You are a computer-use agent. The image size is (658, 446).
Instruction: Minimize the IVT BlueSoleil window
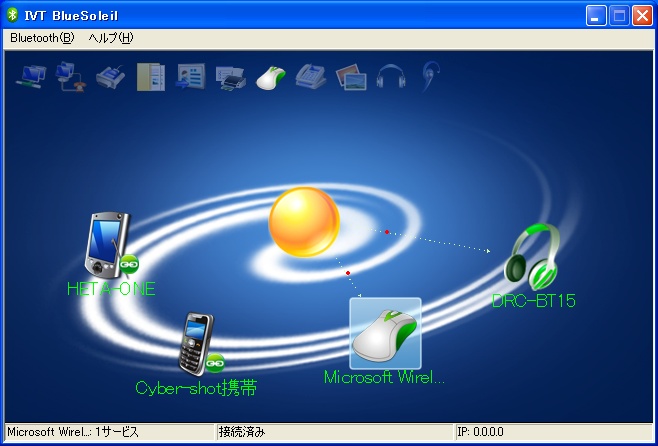(x=596, y=16)
